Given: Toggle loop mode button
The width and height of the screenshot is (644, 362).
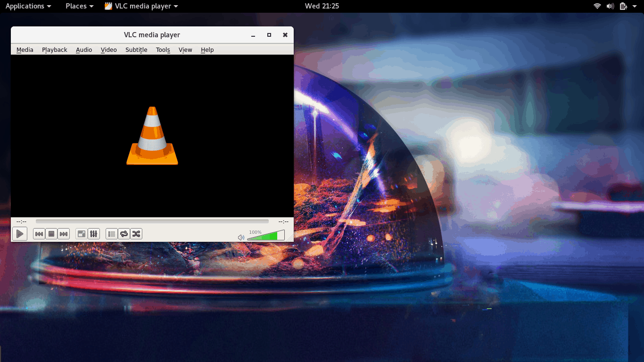Looking at the screenshot, I should tap(124, 234).
